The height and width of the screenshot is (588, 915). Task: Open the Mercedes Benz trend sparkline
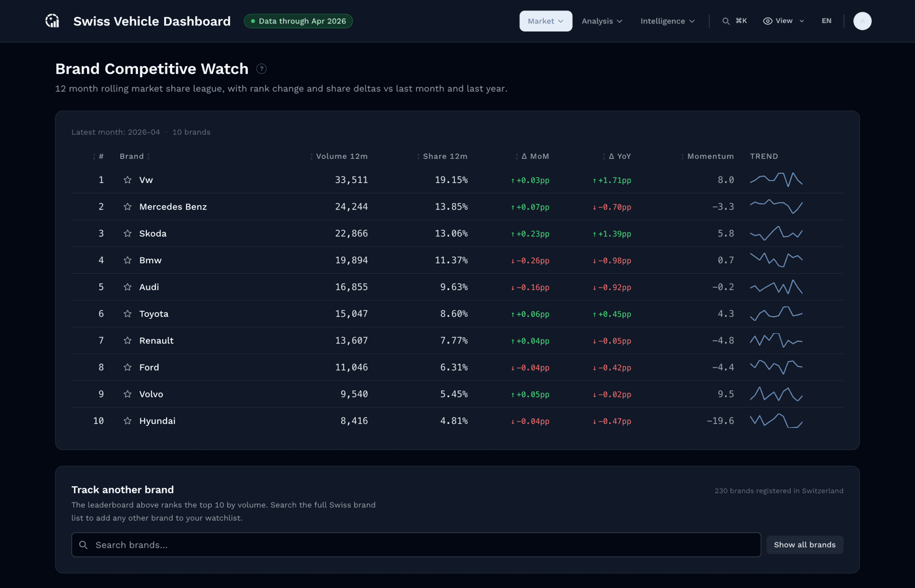tap(776, 206)
